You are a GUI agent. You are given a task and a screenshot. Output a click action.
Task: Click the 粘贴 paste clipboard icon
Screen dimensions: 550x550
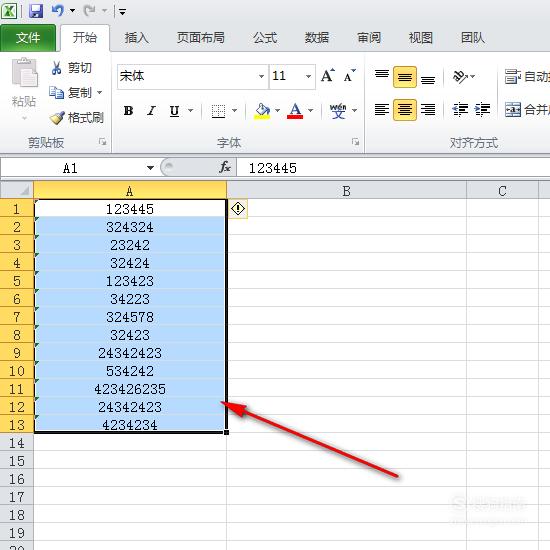click(24, 73)
